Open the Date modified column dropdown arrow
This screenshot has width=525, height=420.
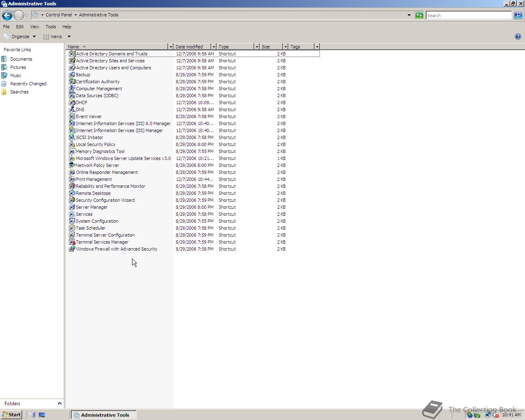point(213,47)
